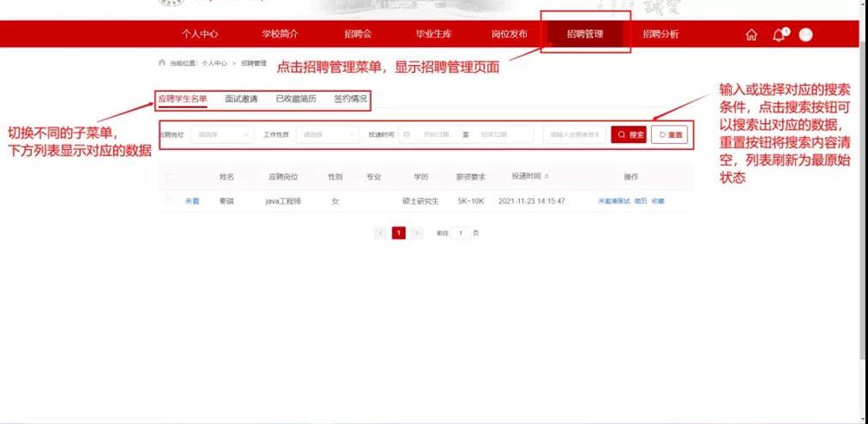
Task: Toggle the select-all checkbox in table header
Action: tap(170, 177)
